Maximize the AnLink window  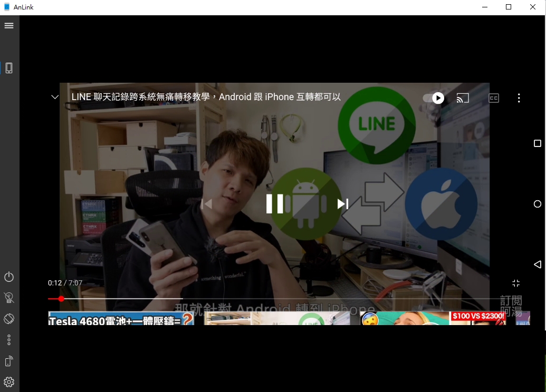coord(509,7)
